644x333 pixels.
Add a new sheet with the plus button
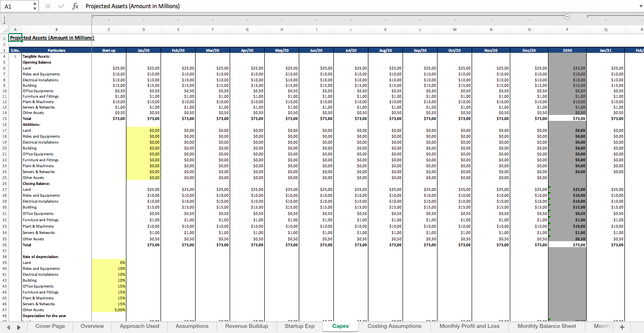(x=622, y=327)
